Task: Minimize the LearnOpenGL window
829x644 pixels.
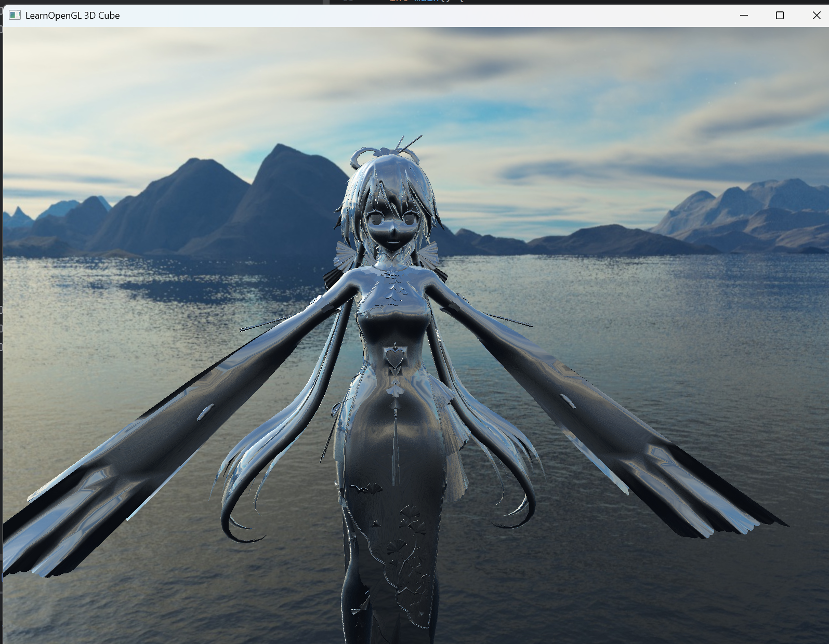Action: coord(744,15)
